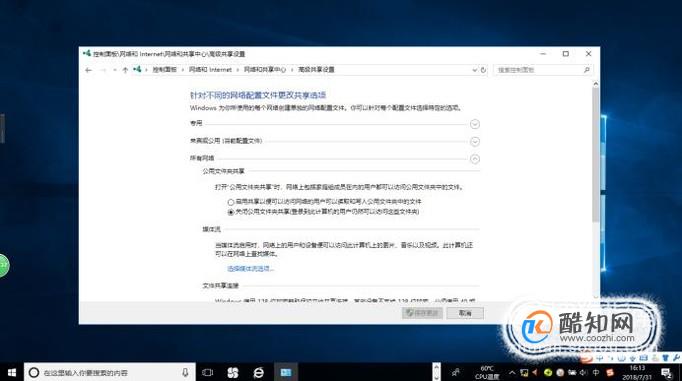This screenshot has height=381, width=682.
Task: Open the volume control tray icon
Action: (583, 373)
